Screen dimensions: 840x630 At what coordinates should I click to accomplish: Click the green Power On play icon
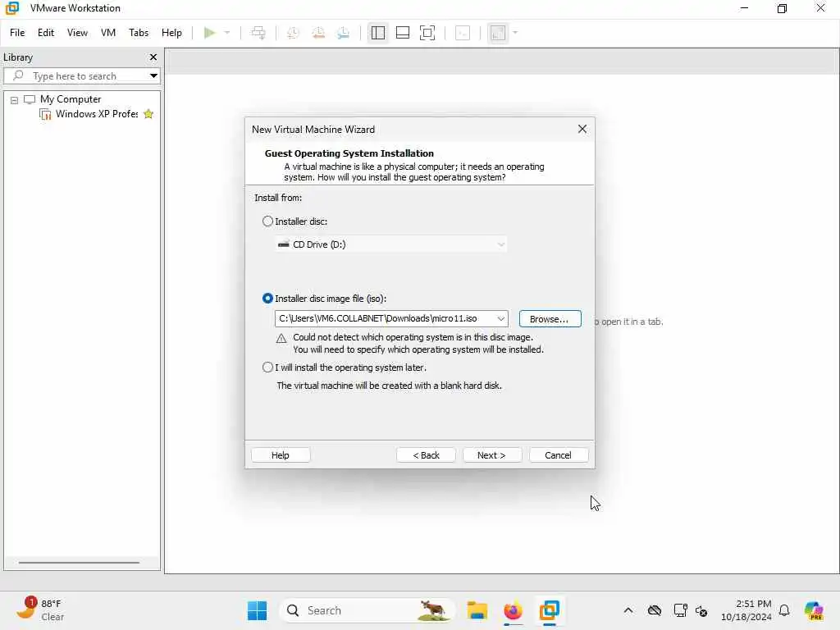click(209, 33)
